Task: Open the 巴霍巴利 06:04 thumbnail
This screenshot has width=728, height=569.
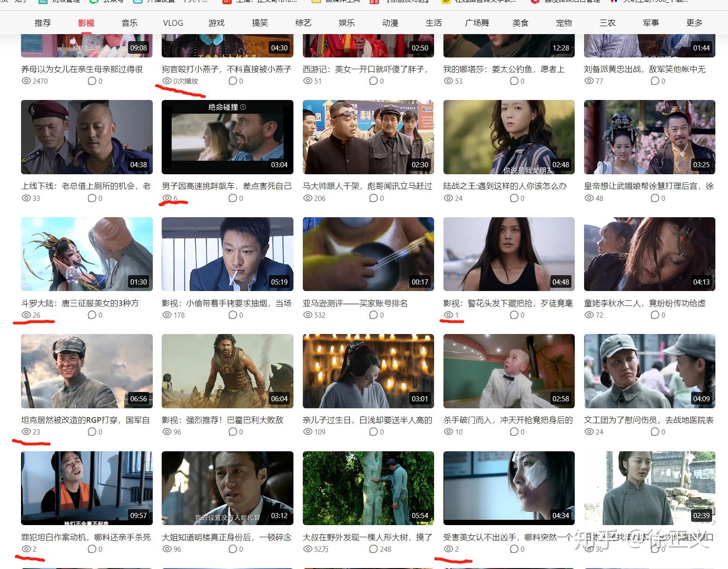Action: point(228,371)
